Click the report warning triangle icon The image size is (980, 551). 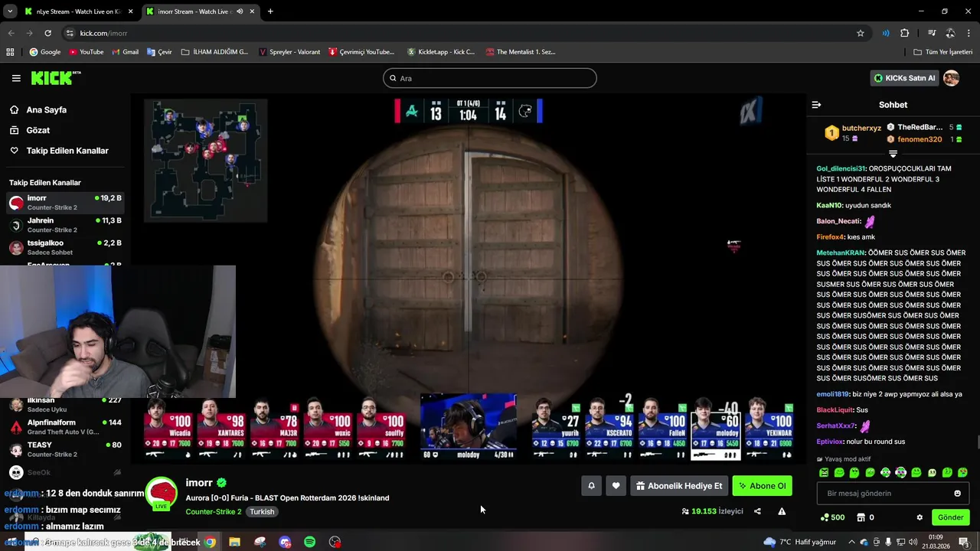pyautogui.click(x=782, y=511)
